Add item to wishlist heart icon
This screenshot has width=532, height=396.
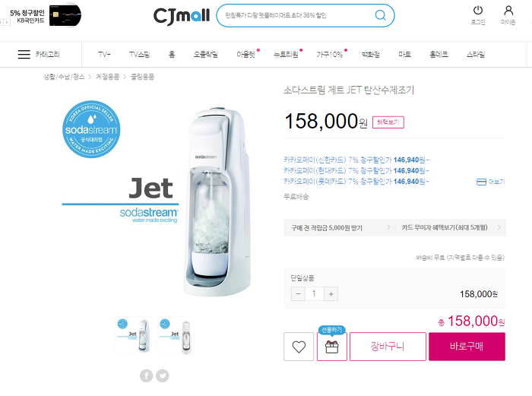pyautogui.click(x=299, y=347)
